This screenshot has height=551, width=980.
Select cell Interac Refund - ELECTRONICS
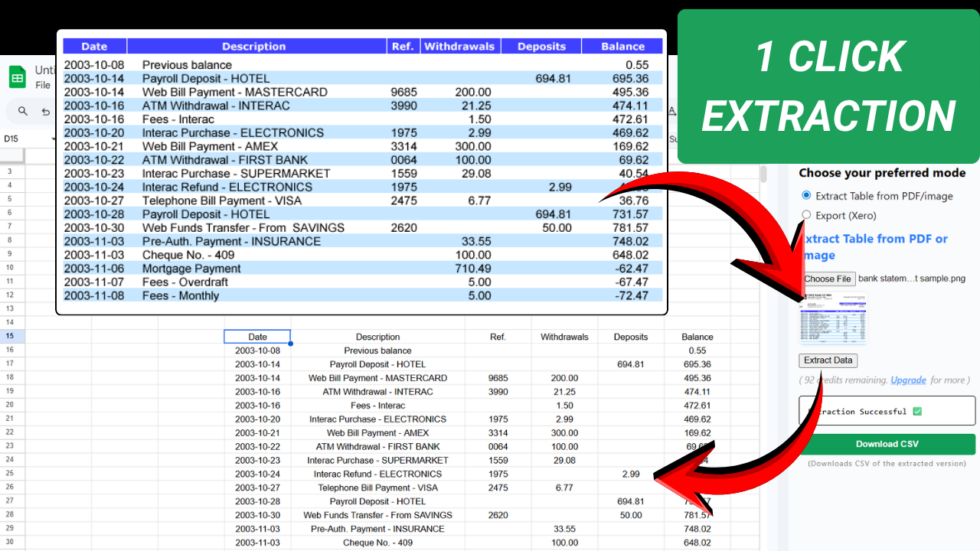point(377,474)
